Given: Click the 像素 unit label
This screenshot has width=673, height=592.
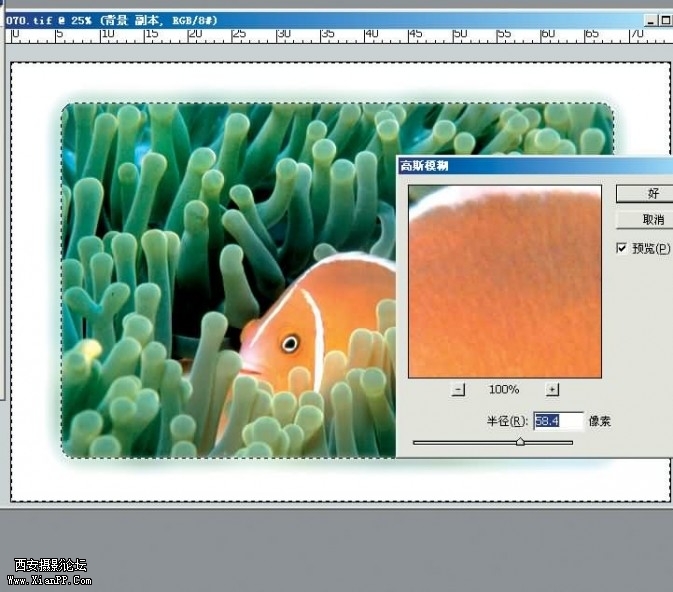Looking at the screenshot, I should [x=599, y=421].
